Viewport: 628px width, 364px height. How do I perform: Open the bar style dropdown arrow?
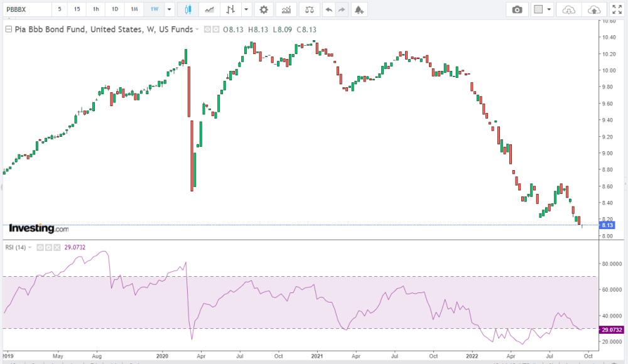click(x=246, y=9)
